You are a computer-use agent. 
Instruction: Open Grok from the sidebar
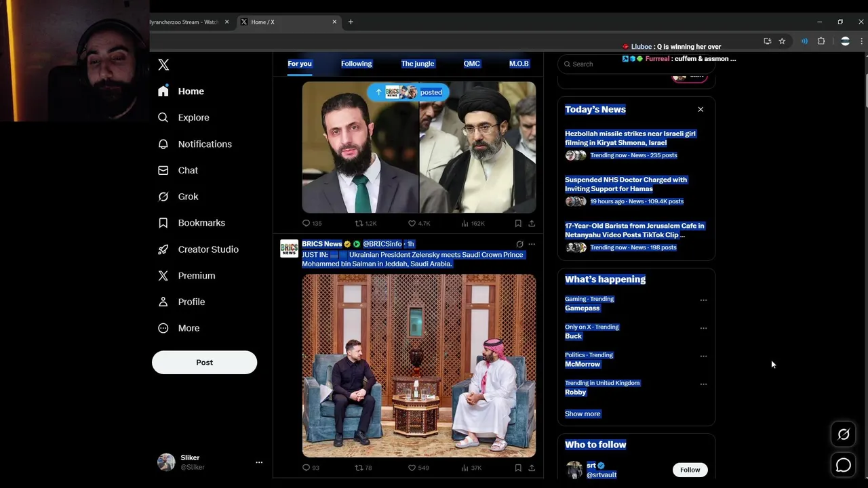(x=178, y=197)
